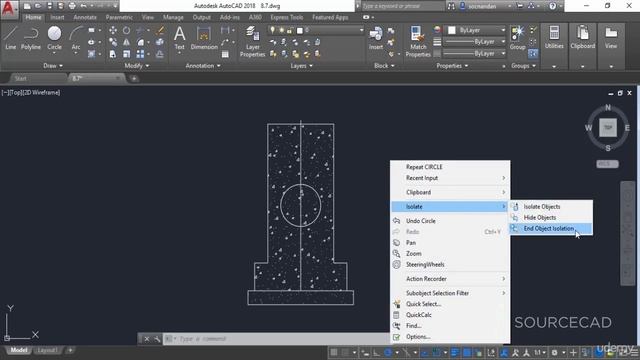This screenshot has width=640, height=360.
Task: Select End Object Isolation menu item
Action: 551,229
